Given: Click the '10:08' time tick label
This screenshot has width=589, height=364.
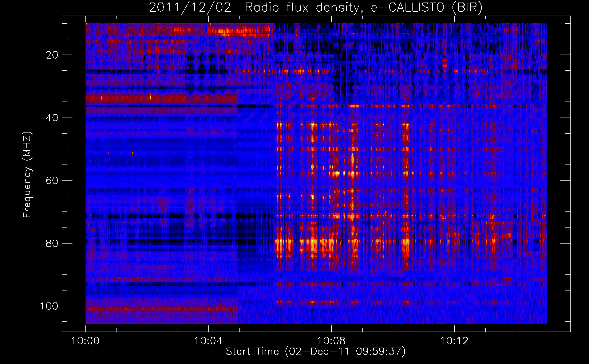Looking at the screenshot, I should [331, 341].
